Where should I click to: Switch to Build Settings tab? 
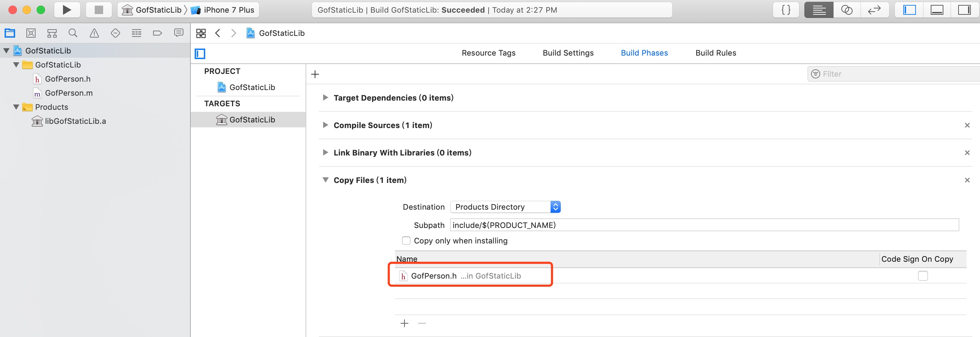click(x=568, y=53)
